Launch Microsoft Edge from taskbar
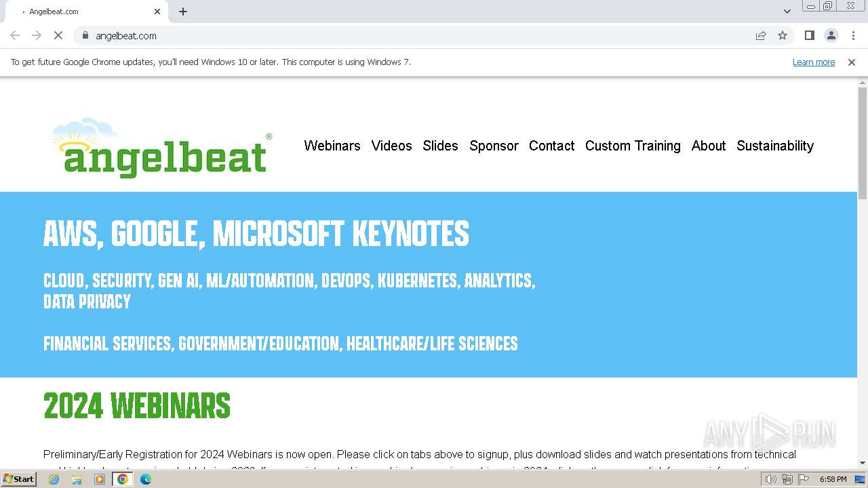The image size is (868, 488). click(146, 479)
